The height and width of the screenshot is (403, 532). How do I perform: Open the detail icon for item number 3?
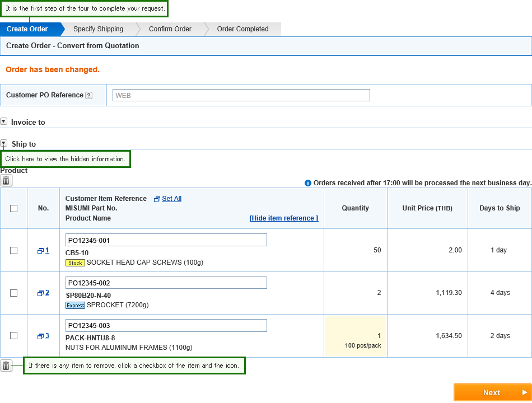pyautogui.click(x=40, y=336)
